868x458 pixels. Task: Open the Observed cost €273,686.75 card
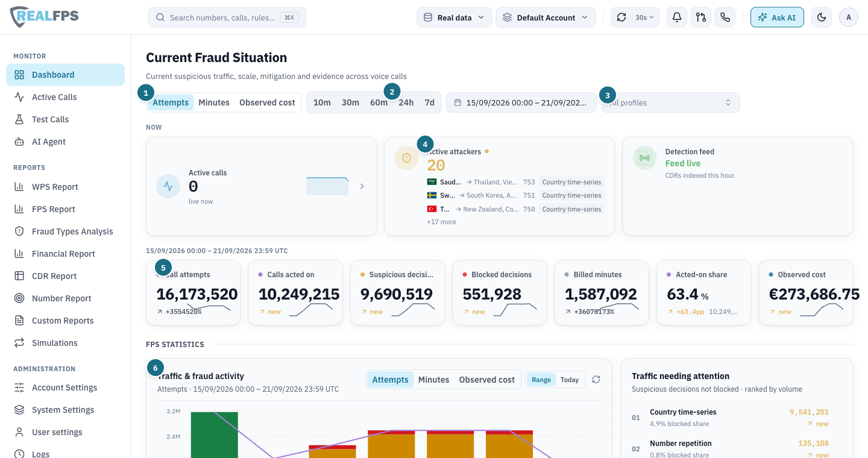[806, 293]
